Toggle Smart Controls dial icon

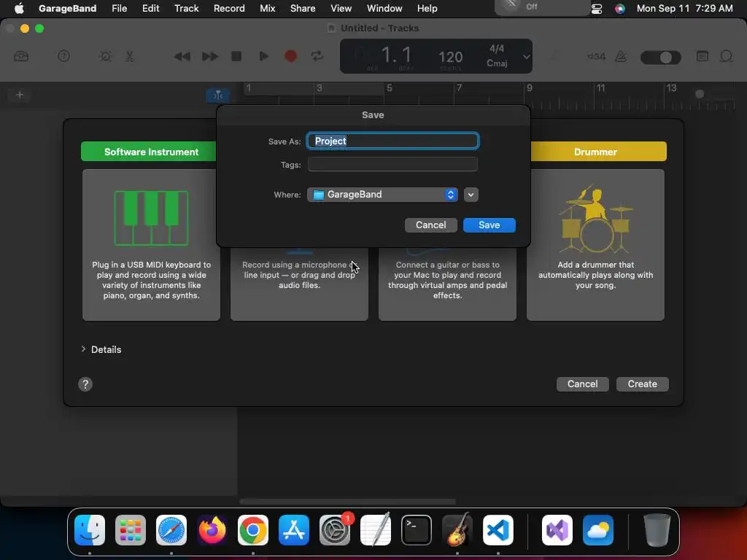click(x=105, y=56)
